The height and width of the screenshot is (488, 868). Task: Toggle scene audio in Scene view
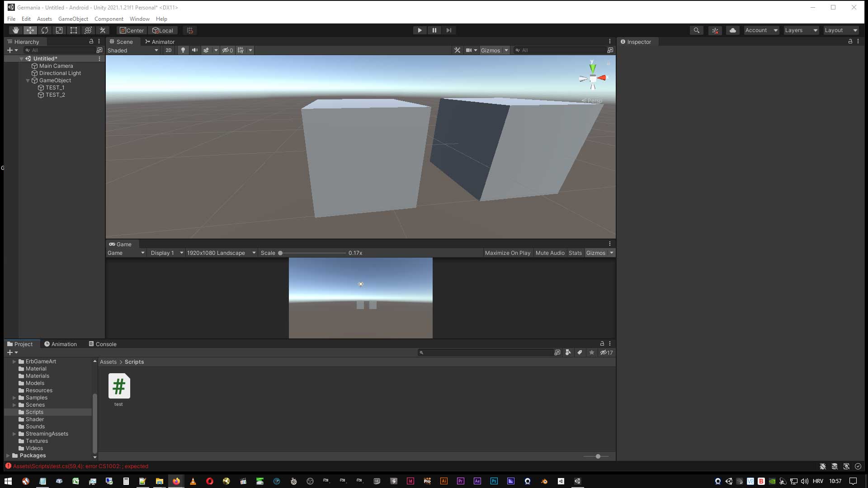click(194, 50)
